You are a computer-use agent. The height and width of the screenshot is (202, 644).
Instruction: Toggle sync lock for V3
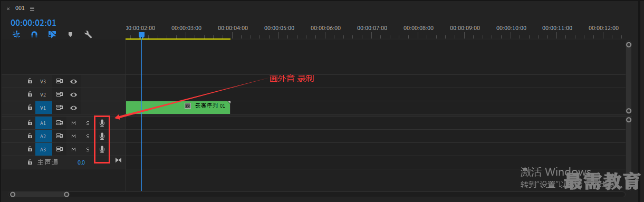tap(60, 81)
